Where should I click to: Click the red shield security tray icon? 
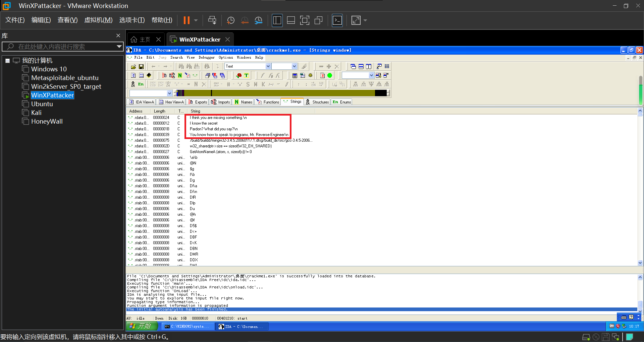[618, 326]
